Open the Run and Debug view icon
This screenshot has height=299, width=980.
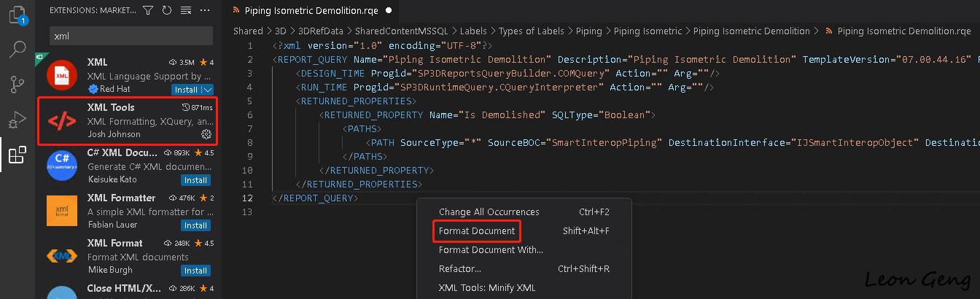click(17, 119)
